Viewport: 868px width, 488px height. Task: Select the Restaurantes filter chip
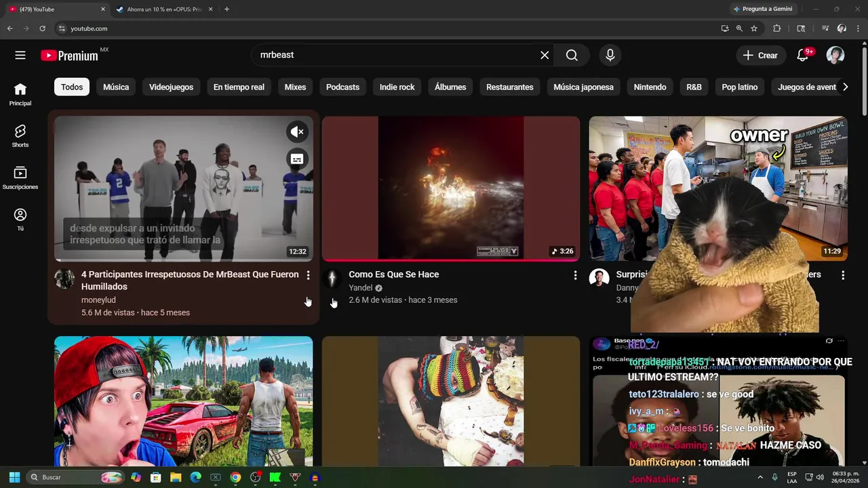click(x=510, y=87)
